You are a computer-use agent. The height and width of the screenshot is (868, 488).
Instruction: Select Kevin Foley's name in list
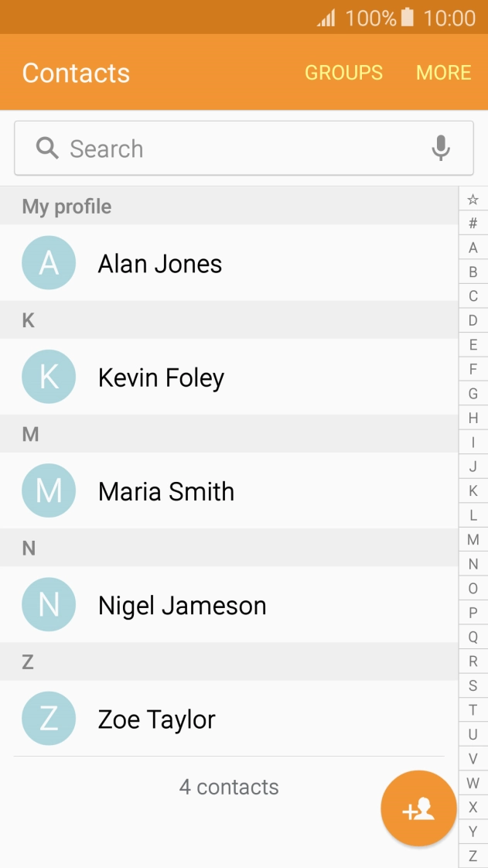point(161,378)
